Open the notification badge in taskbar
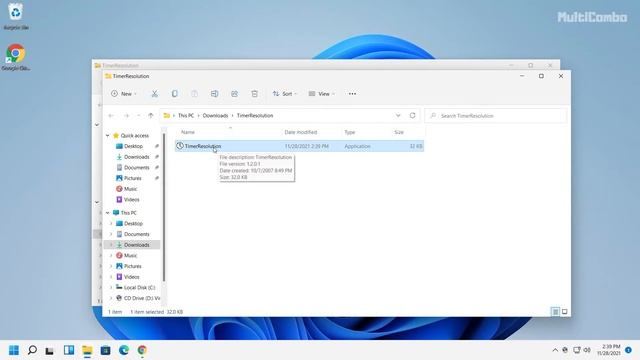This screenshot has width=640, height=360. point(629,350)
